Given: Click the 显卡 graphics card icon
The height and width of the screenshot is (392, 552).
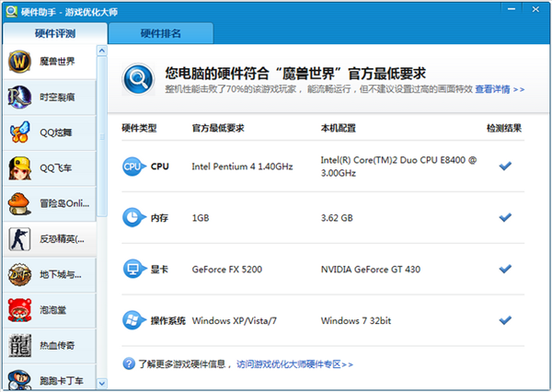Looking at the screenshot, I should (133, 269).
